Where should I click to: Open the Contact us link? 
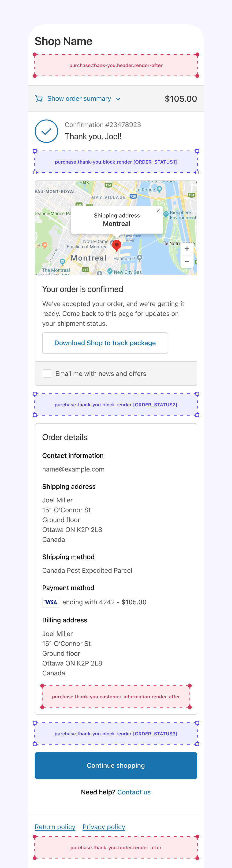pyautogui.click(x=134, y=792)
